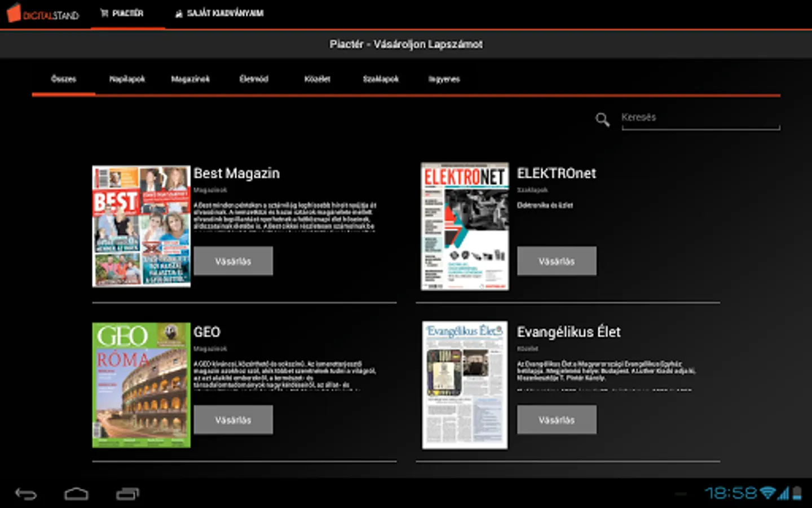Click the Piactér - Vásároljon Lapszámot heading
The height and width of the screenshot is (508, 812).
click(406, 44)
